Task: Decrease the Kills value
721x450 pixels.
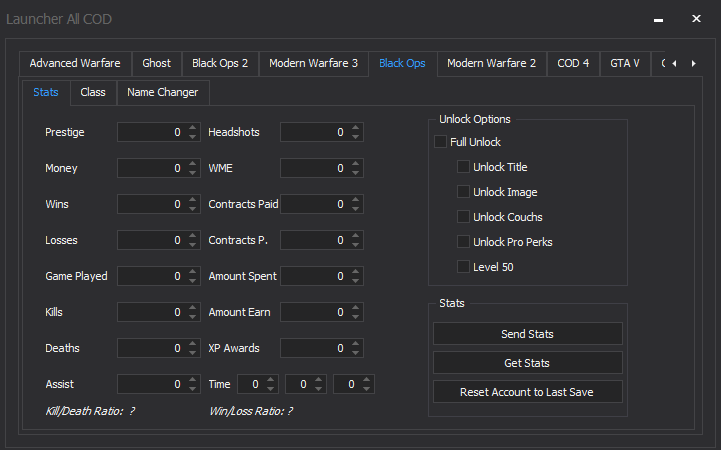Action: click(x=193, y=317)
